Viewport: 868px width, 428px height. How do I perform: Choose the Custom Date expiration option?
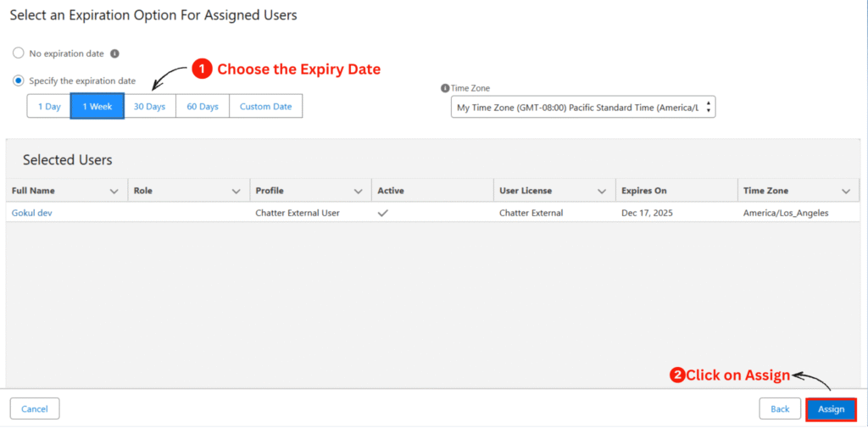coord(265,106)
